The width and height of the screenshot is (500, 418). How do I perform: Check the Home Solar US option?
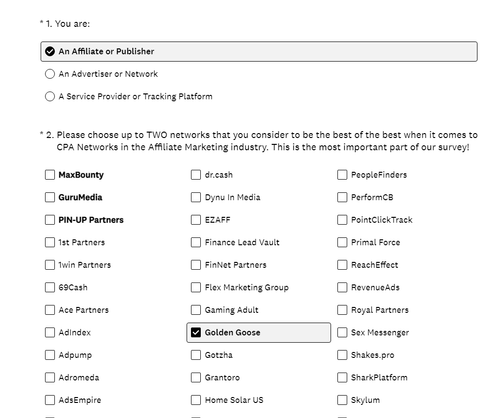click(x=196, y=400)
